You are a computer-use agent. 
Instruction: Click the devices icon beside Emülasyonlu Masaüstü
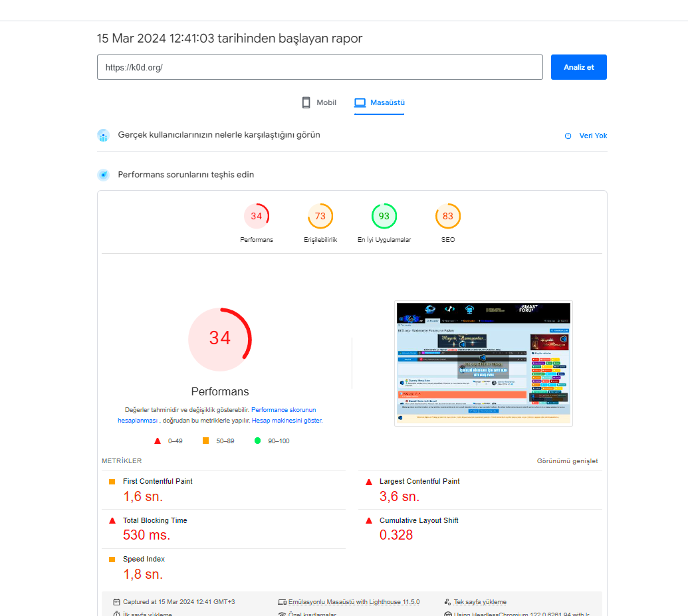tap(282, 602)
